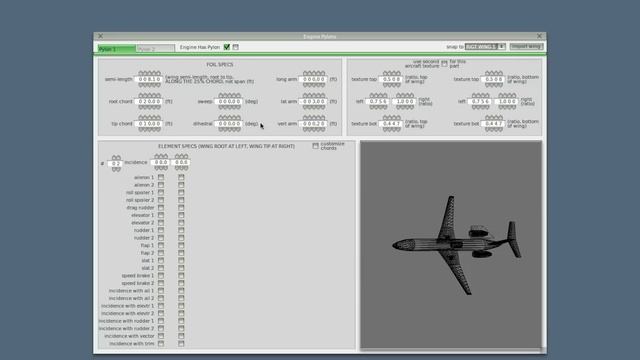The height and width of the screenshot is (360, 640).
Task: Check aileron 1 box in first element column
Action: [161, 177]
